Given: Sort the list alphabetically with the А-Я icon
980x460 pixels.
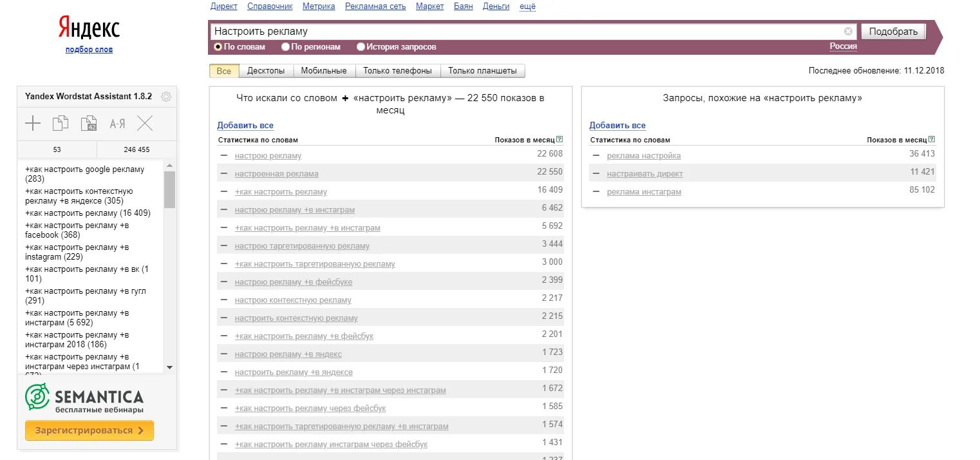Looking at the screenshot, I should coord(117,124).
